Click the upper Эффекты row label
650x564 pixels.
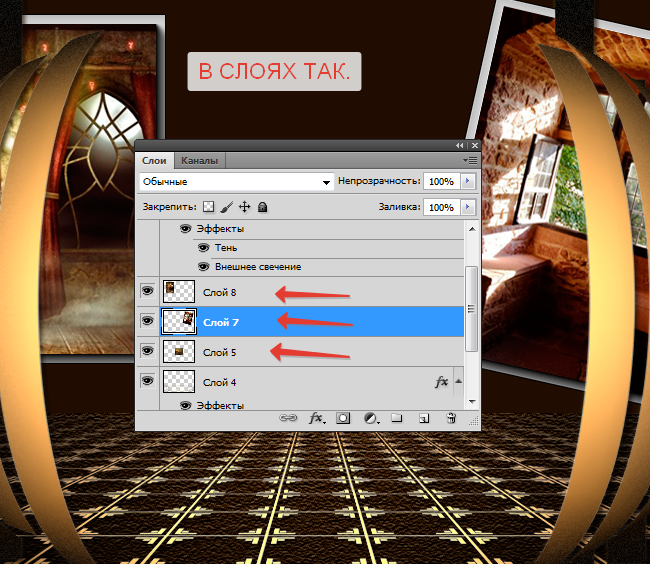[x=220, y=229]
